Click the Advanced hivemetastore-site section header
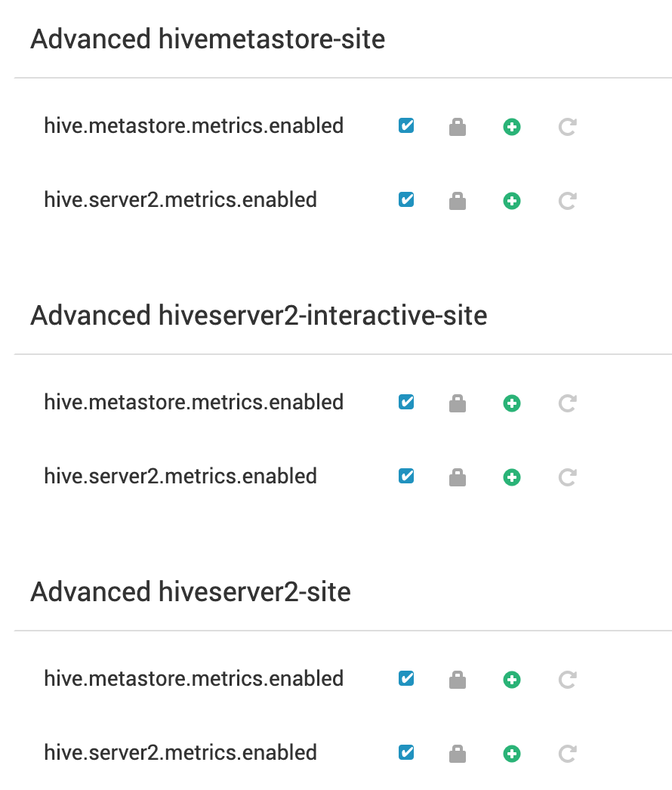Image resolution: width=672 pixels, height=790 pixels. (x=207, y=39)
